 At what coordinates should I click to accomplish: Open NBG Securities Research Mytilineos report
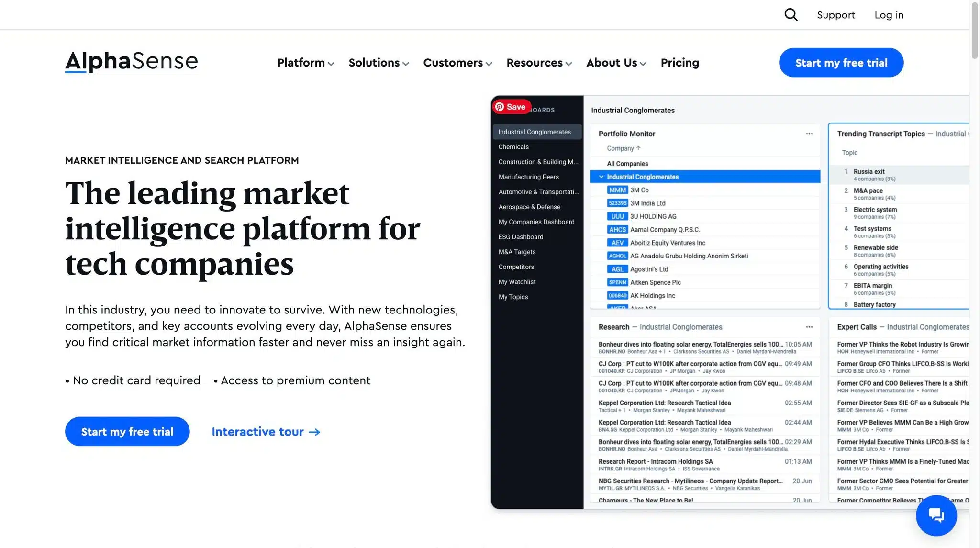[x=705, y=484]
